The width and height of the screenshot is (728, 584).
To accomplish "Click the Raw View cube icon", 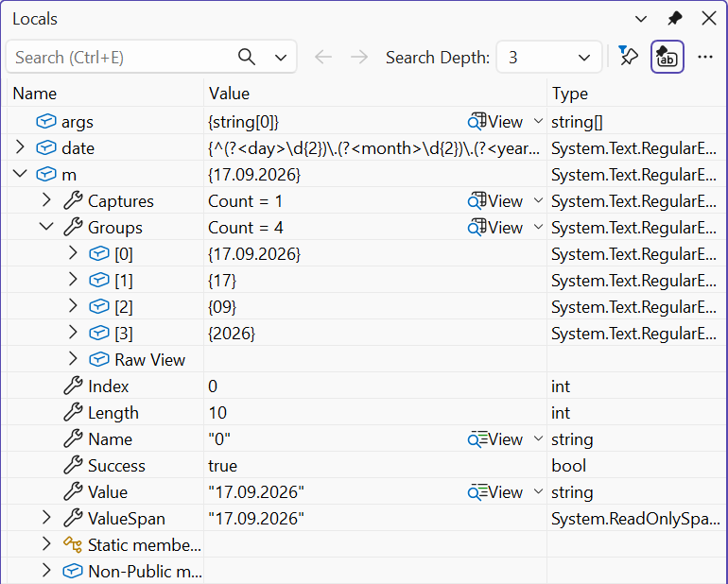I will [99, 360].
